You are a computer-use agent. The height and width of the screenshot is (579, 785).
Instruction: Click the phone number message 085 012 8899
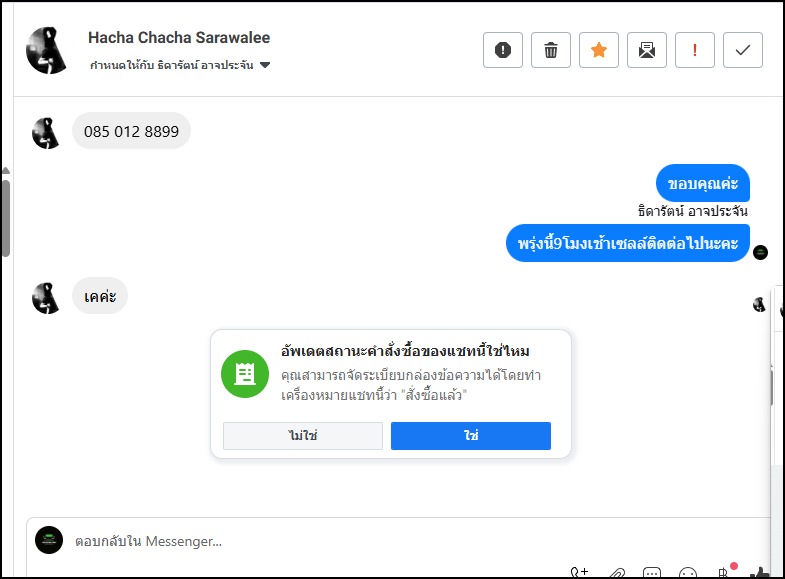point(131,131)
